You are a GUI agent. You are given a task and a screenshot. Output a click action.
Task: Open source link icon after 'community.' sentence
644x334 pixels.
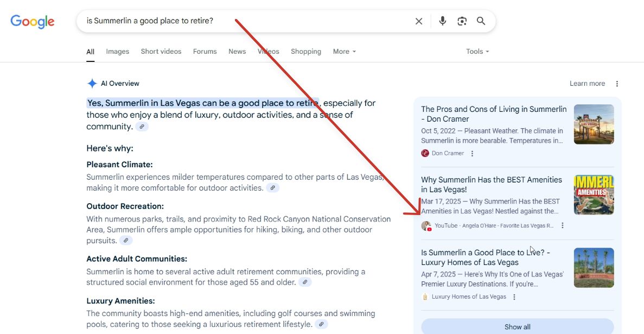(142, 127)
